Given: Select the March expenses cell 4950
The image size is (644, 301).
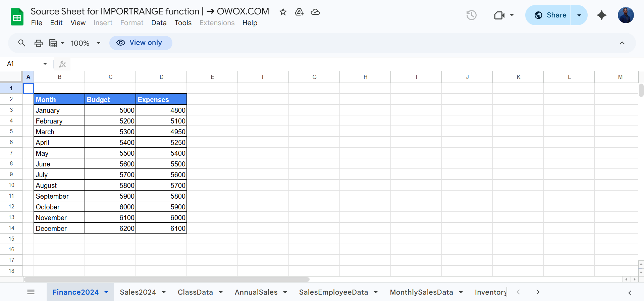Looking at the screenshot, I should pyautogui.click(x=161, y=132).
